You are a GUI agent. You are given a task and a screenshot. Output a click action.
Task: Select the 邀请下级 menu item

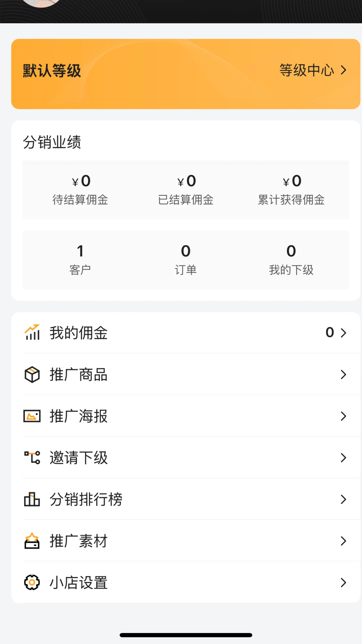click(78, 458)
